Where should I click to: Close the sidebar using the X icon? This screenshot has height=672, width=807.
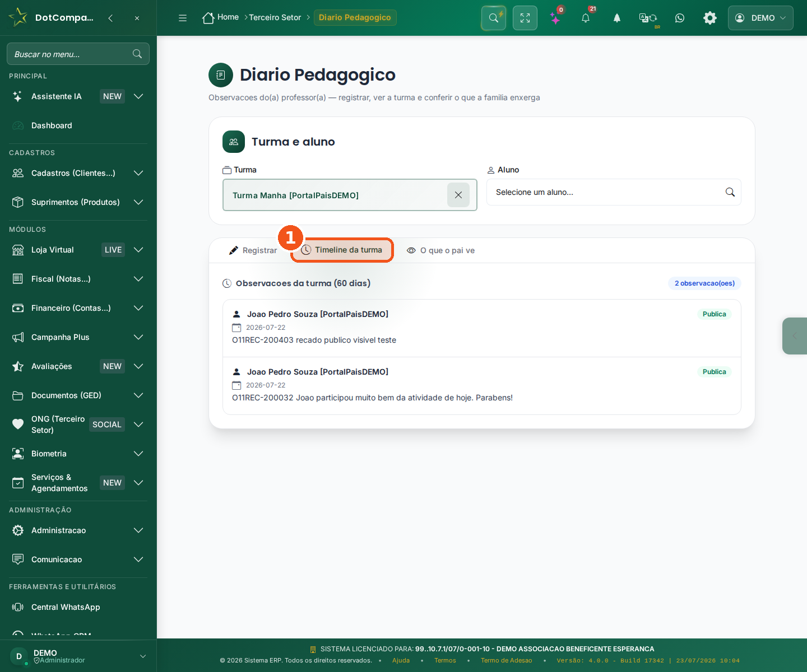(x=137, y=18)
